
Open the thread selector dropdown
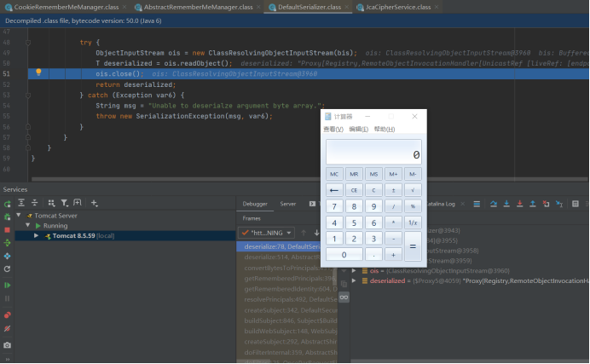pyautogui.click(x=266, y=233)
